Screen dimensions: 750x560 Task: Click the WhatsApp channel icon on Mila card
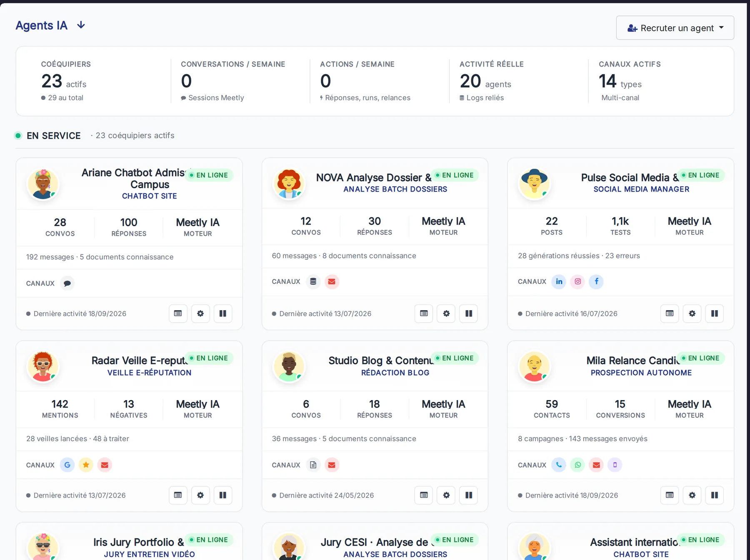pyautogui.click(x=578, y=465)
